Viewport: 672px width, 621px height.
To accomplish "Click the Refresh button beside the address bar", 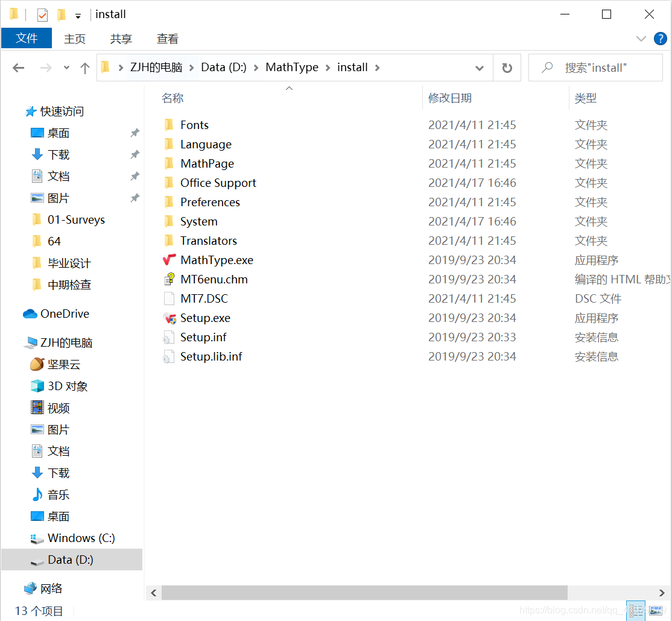I will tap(507, 68).
